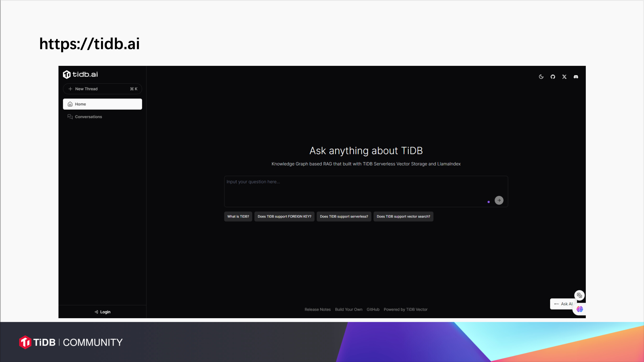644x362 pixels.
Task: Choose "Does TiDB support FOREIGN KEY?" suggestion
Action: 284,216
